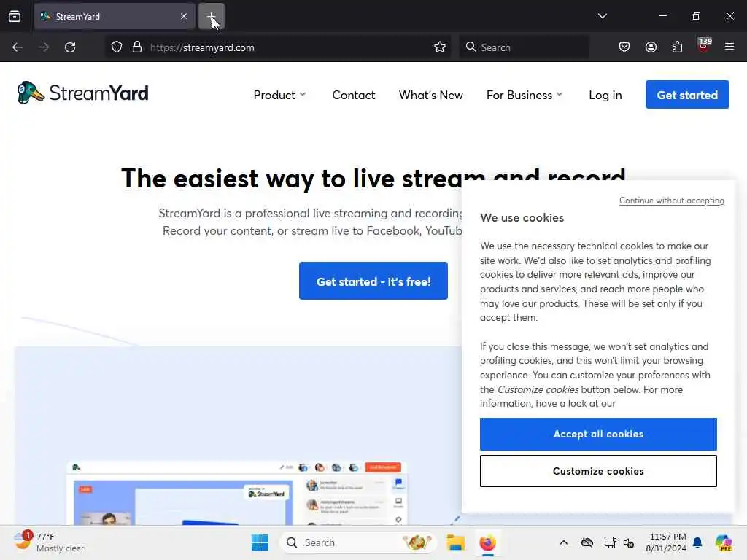This screenshot has height=560, width=747.
Task: Click the StreamYard studio preview image
Action: coord(237,493)
